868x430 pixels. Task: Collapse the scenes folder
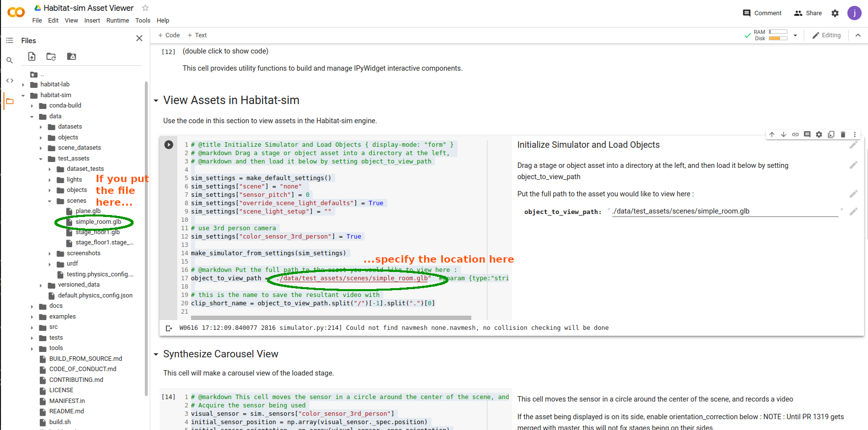point(50,201)
